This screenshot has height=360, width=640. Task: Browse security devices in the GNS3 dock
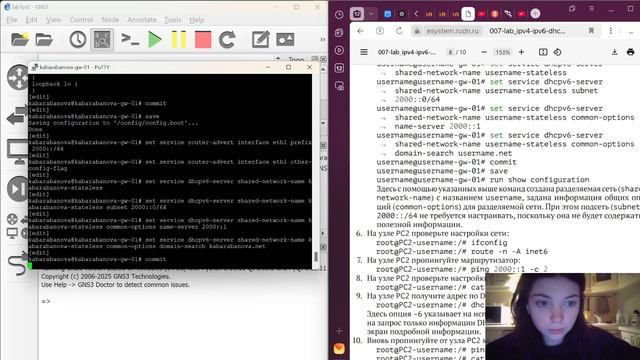[x=18, y=189]
